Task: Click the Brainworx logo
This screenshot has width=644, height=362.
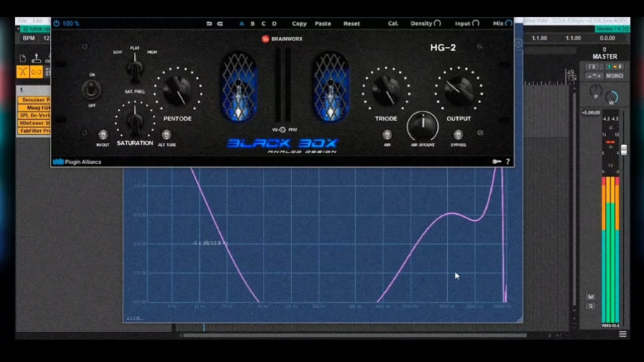Action: tap(282, 39)
